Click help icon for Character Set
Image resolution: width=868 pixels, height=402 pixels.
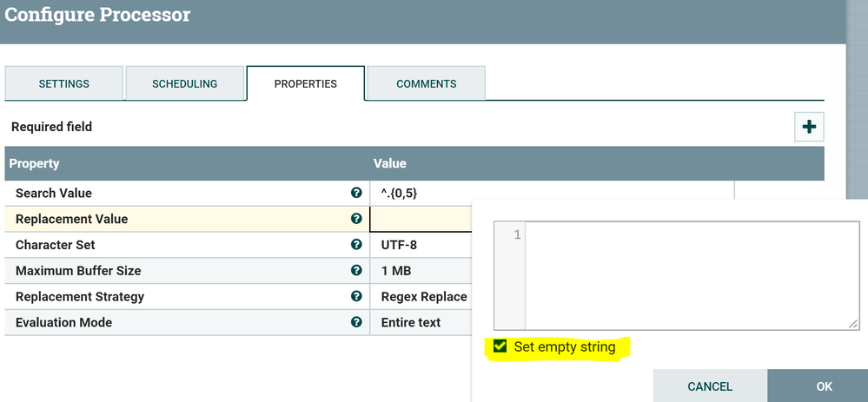(x=356, y=245)
